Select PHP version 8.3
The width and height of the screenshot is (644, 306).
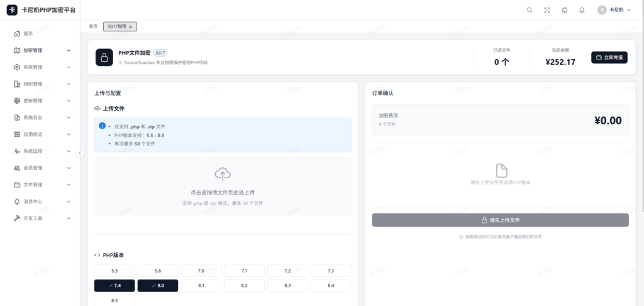(x=287, y=286)
